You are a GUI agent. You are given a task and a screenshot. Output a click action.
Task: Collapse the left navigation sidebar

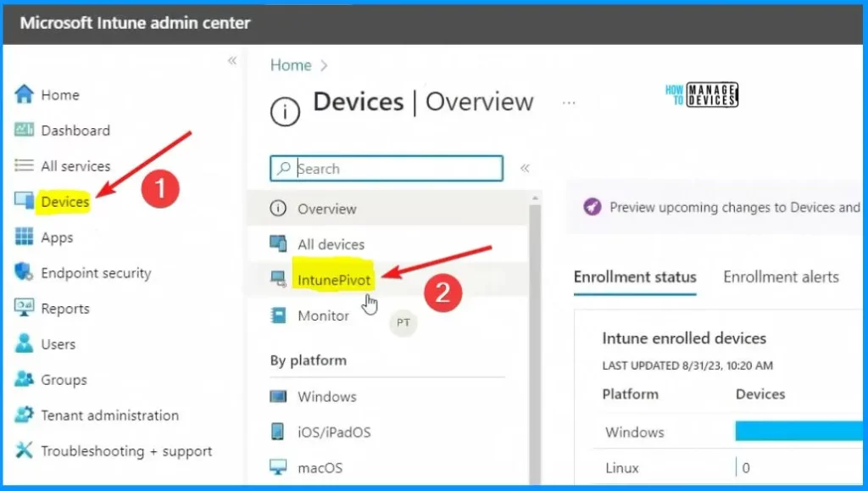coord(232,60)
